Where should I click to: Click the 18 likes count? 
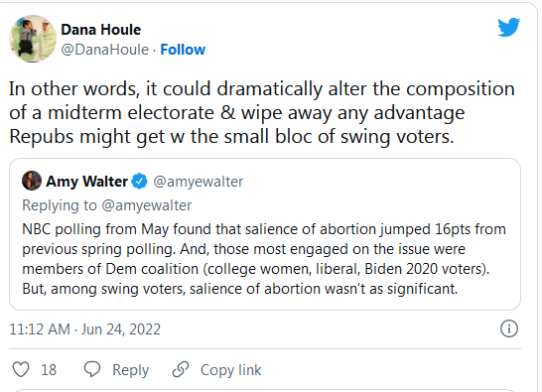pos(49,370)
